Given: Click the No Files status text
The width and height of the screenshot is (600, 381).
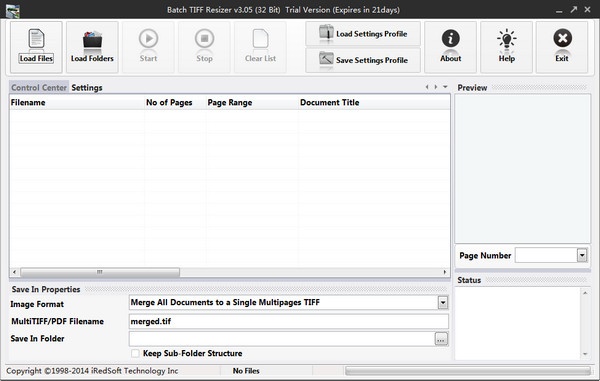Looking at the screenshot, I should pyautogui.click(x=246, y=371).
